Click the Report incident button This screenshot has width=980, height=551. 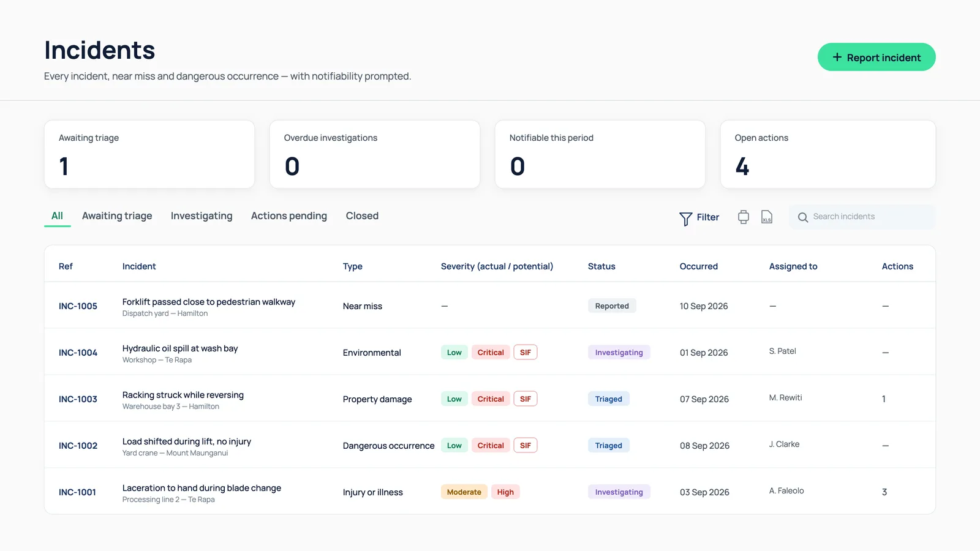(876, 57)
